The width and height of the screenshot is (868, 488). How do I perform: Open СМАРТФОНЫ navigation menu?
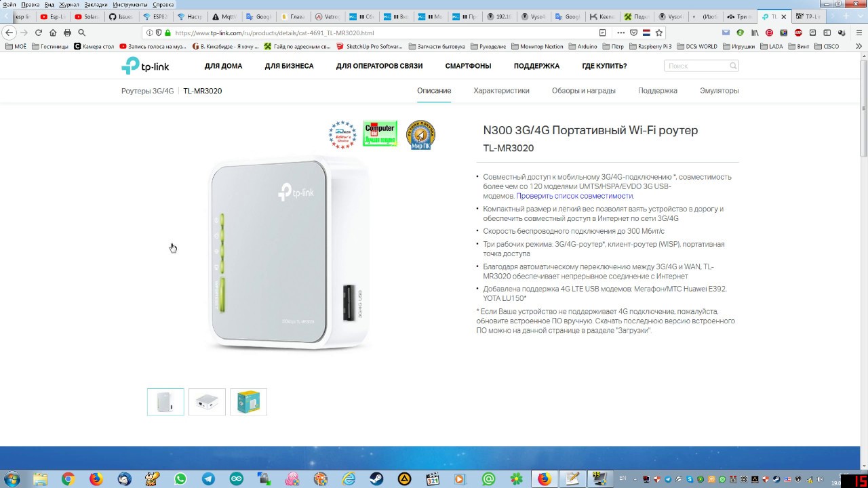(468, 66)
